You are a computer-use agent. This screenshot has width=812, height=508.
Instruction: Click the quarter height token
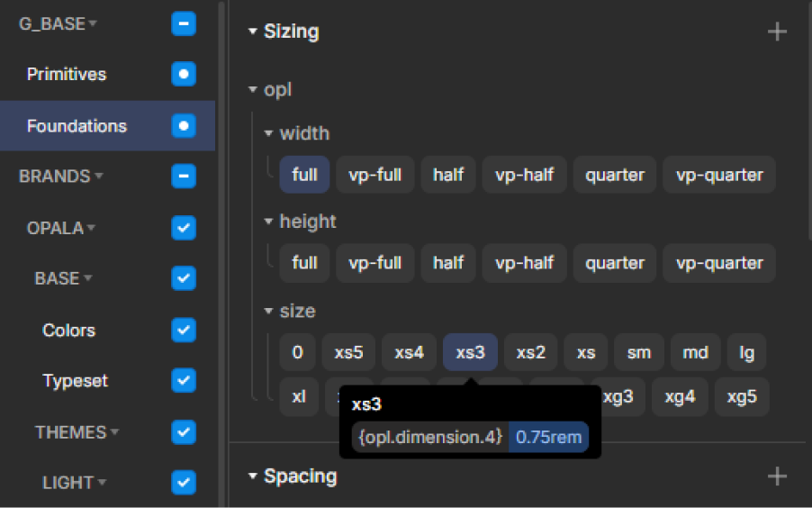coord(615,263)
